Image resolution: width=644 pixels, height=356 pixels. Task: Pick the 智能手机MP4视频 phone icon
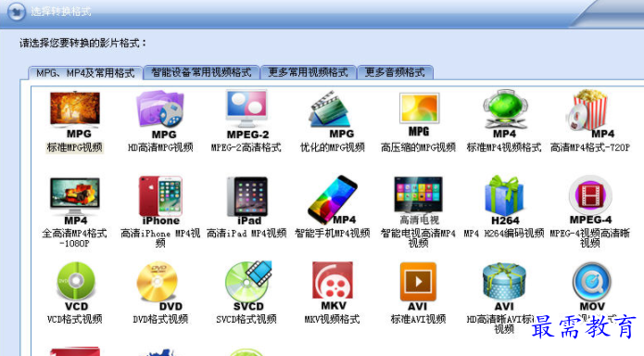[x=333, y=200]
